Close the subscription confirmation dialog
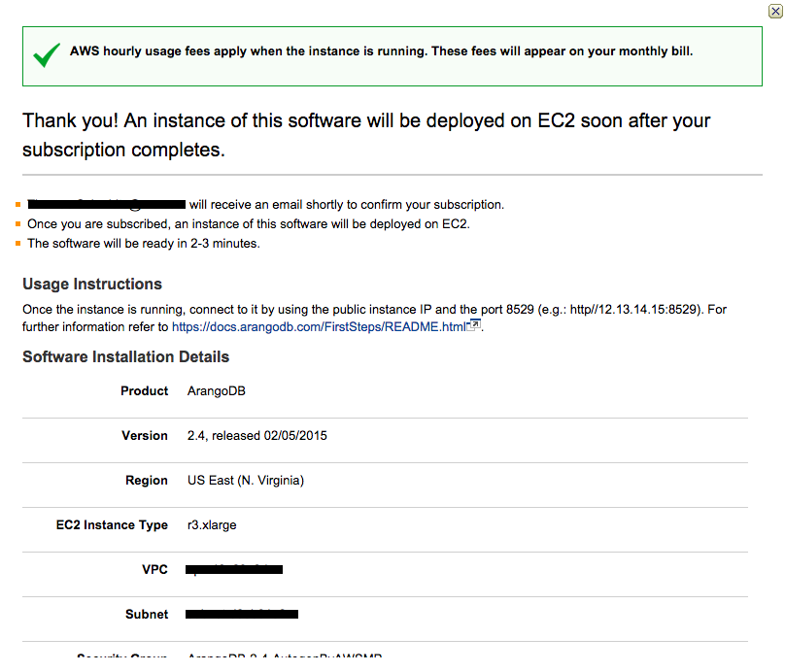 (x=772, y=11)
